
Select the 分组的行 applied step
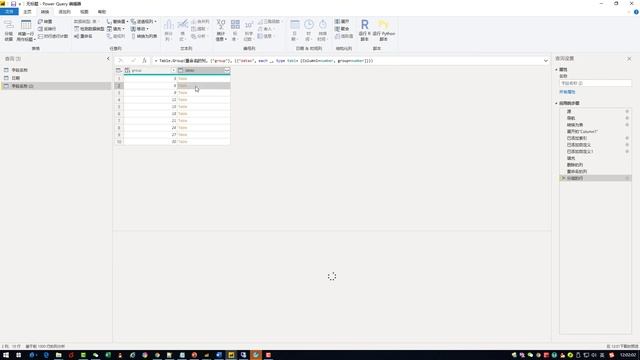click(x=595, y=178)
